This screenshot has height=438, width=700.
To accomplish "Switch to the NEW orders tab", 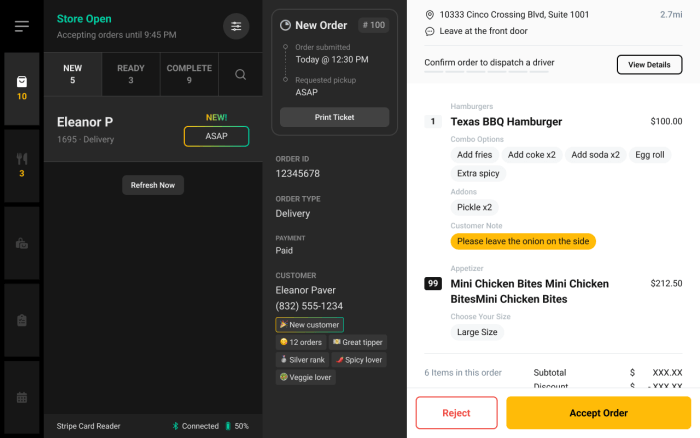I will [x=73, y=74].
